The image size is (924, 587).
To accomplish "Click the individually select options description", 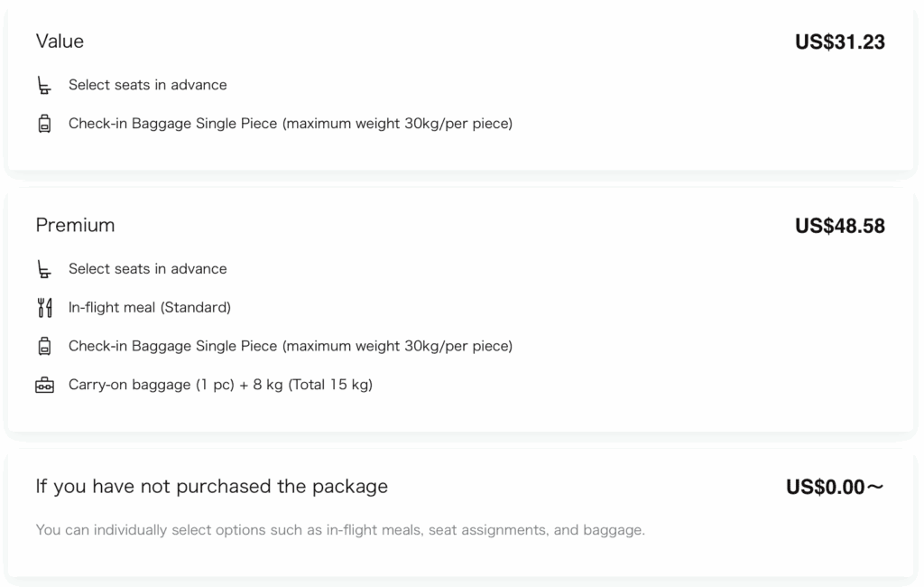I will (340, 530).
